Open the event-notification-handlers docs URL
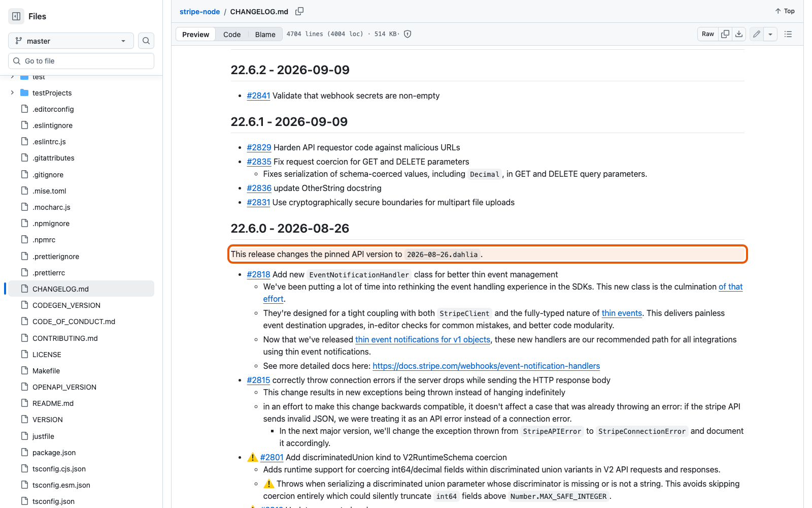Screen dimensions: 812x508 [486, 366]
